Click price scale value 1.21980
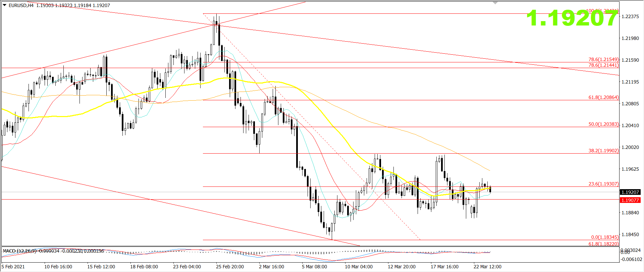 (630, 38)
